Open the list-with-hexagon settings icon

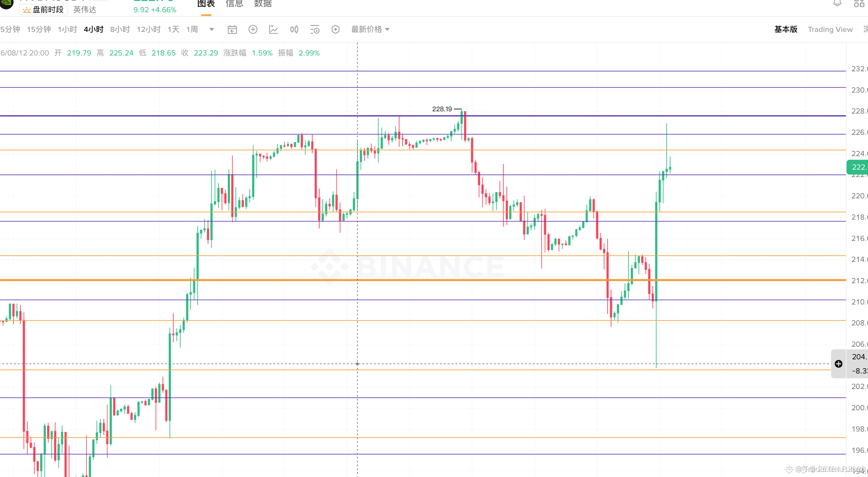pos(315,30)
